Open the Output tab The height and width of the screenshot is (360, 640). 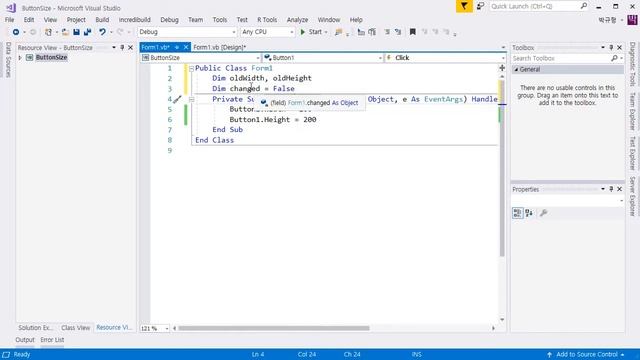click(x=25, y=340)
